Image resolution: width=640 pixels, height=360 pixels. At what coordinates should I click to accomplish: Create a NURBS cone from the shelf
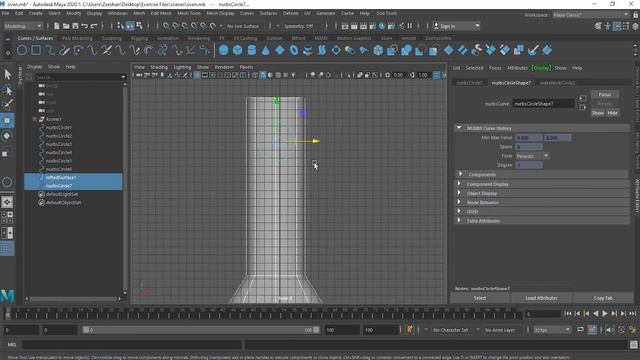click(x=266, y=50)
